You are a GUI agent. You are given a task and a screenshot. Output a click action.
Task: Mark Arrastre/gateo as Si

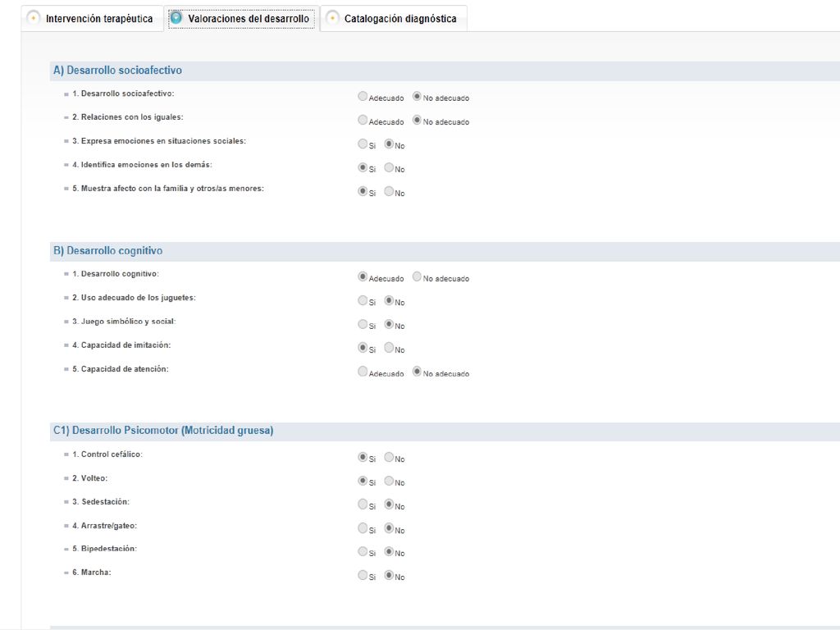[x=363, y=528]
